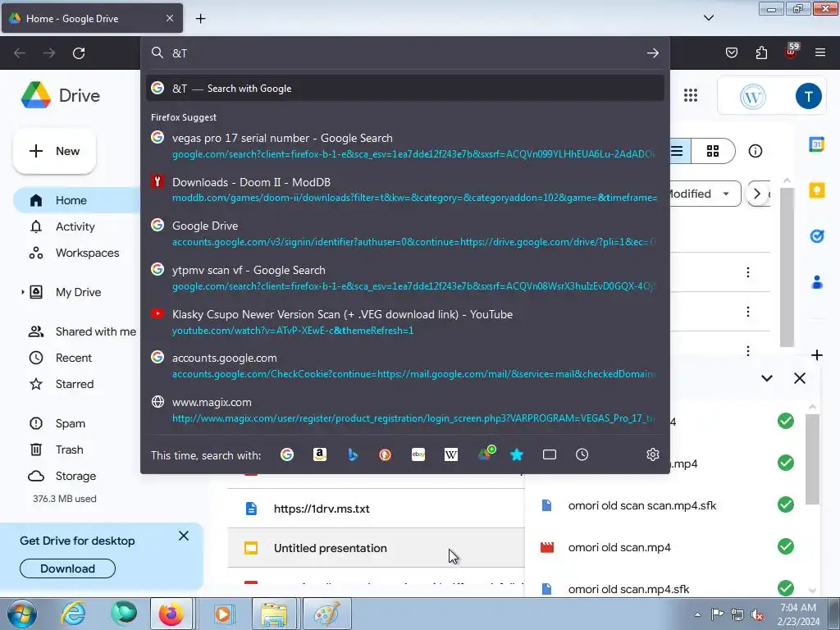Screen dimensions: 840x630
Task: Open Downloads - Doom II - ModDB suggestion
Action: (x=405, y=189)
